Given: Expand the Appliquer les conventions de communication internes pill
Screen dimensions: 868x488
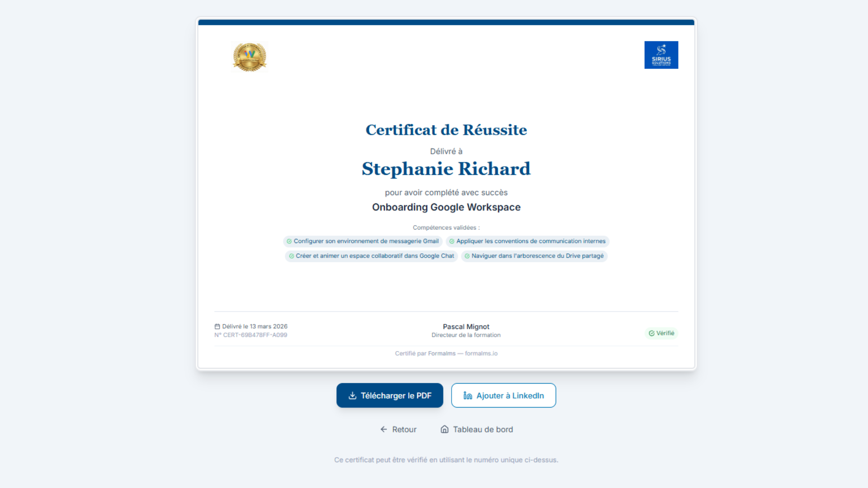Looking at the screenshot, I should (x=528, y=241).
